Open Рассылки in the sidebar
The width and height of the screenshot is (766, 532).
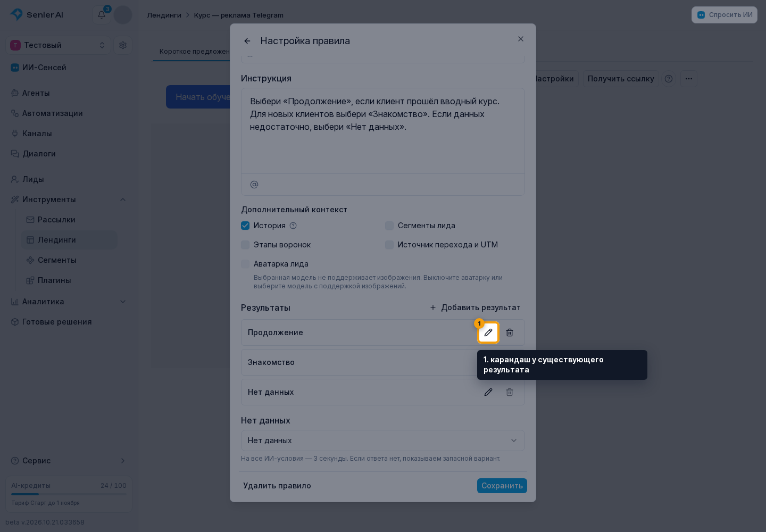click(x=69, y=220)
